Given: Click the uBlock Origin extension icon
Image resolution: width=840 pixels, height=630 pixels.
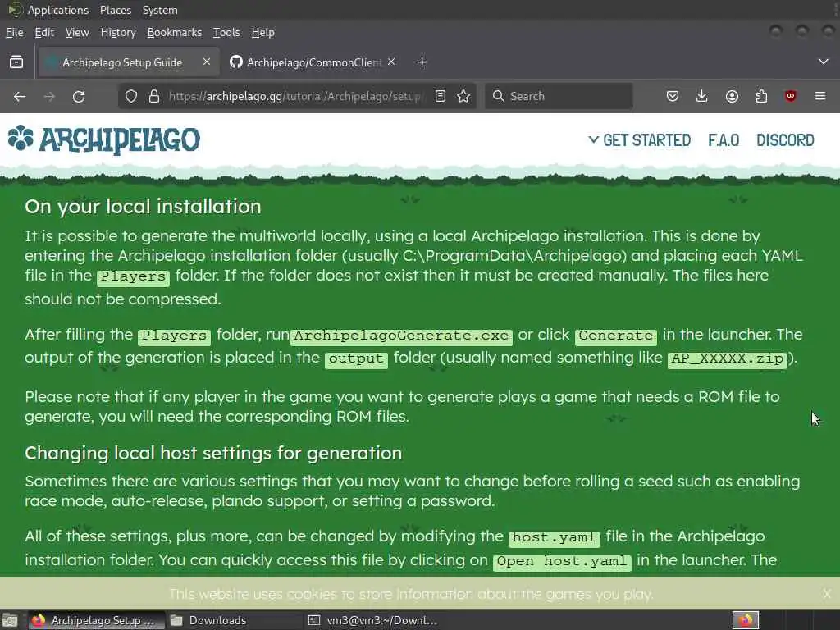Looking at the screenshot, I should click(x=791, y=97).
